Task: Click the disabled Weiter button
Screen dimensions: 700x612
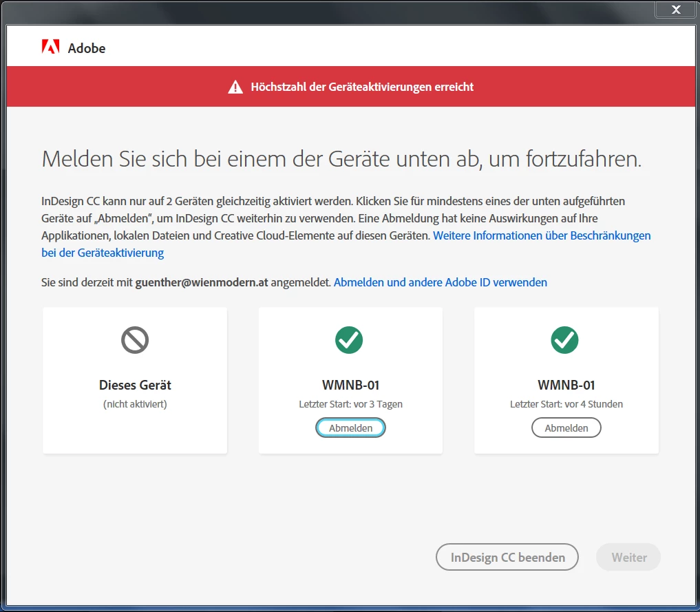Action: pyautogui.click(x=628, y=557)
